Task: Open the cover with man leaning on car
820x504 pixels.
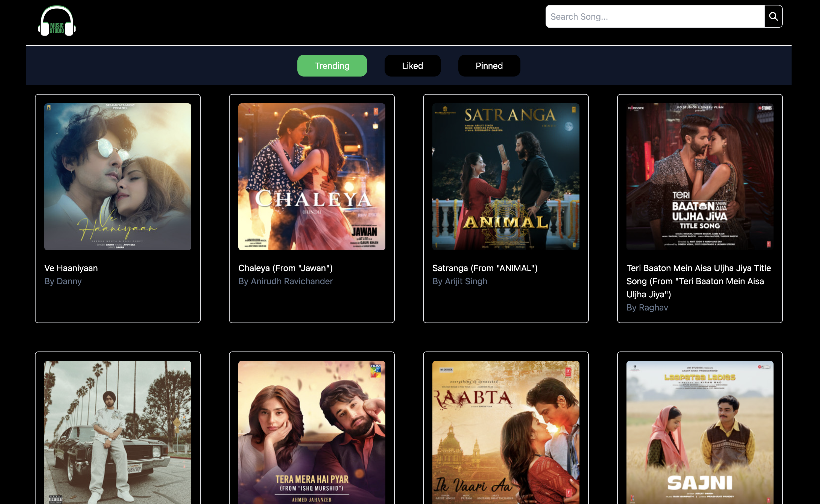Action: tap(118, 432)
